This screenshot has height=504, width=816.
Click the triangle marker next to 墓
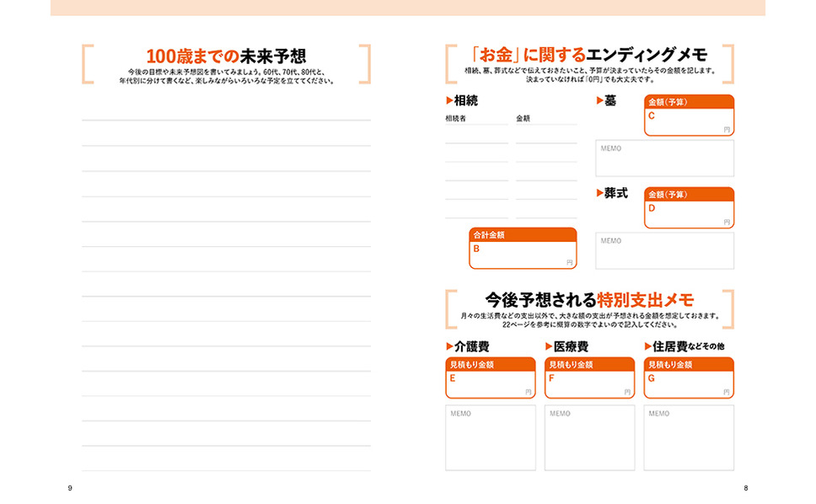tap(599, 100)
